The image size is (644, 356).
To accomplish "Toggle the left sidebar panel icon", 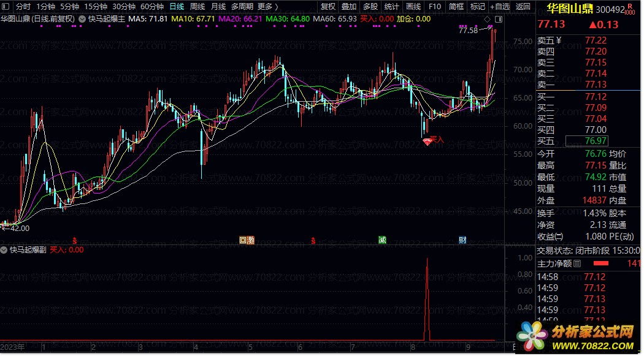I will [6, 7].
